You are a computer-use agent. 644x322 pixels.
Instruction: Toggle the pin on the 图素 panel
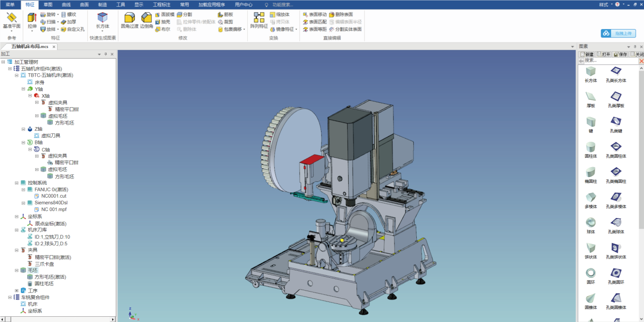coord(635,47)
